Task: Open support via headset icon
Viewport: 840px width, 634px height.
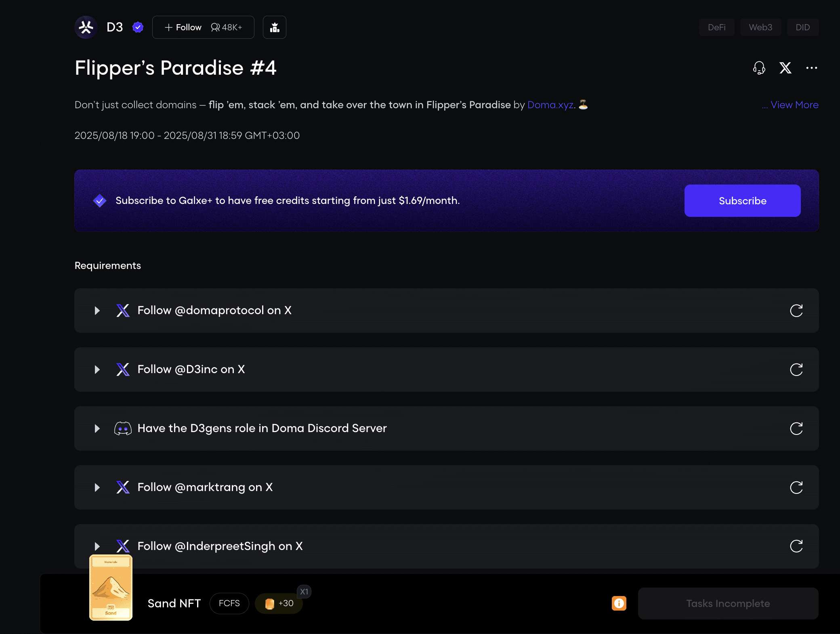Action: coord(759,68)
